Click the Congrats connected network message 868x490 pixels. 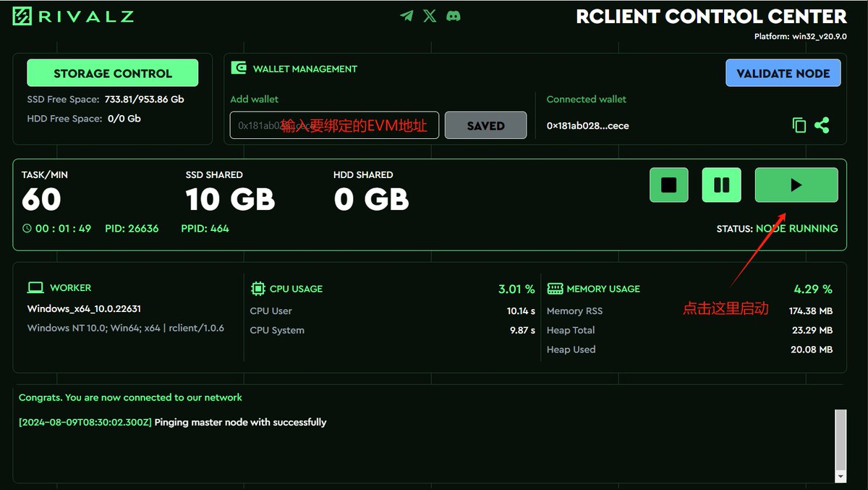pyautogui.click(x=130, y=397)
